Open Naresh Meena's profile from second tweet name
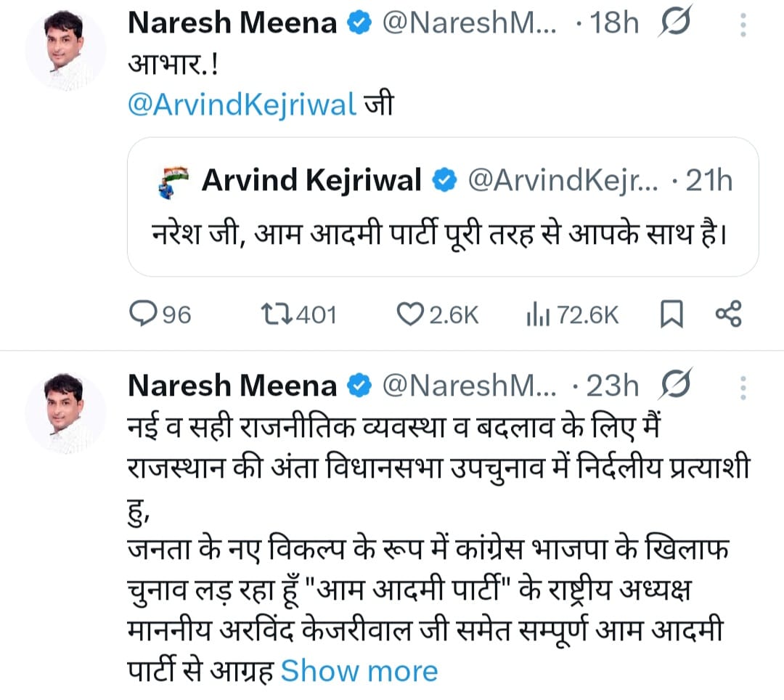The height and width of the screenshot is (700, 784). click(232, 386)
